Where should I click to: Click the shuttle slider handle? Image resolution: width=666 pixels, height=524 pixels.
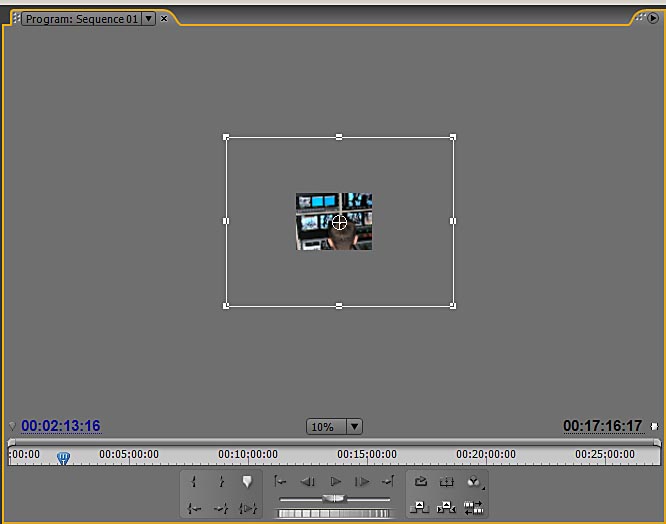coord(335,498)
